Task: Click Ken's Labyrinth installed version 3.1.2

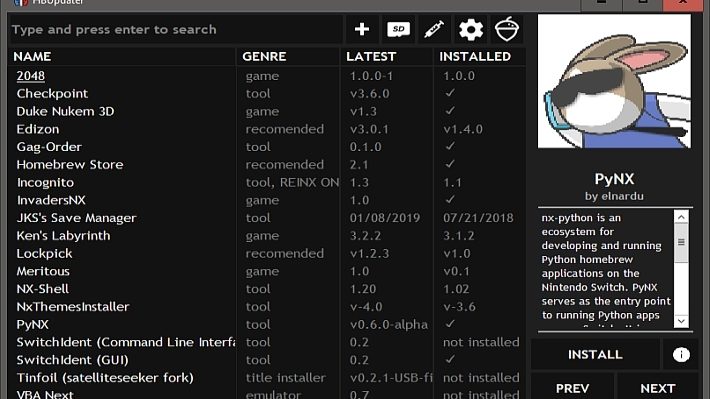Action: point(459,236)
